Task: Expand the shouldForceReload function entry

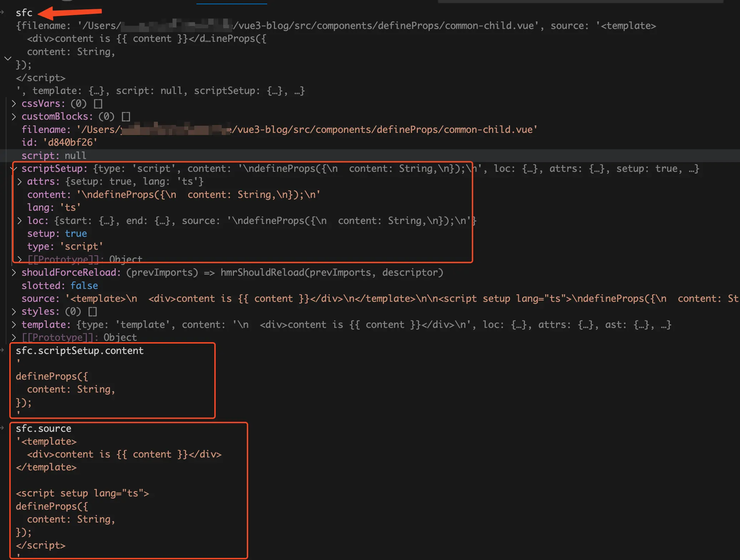Action: tap(14, 272)
